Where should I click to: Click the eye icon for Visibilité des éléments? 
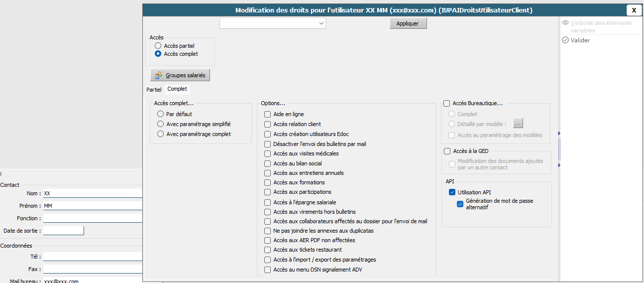565,23
